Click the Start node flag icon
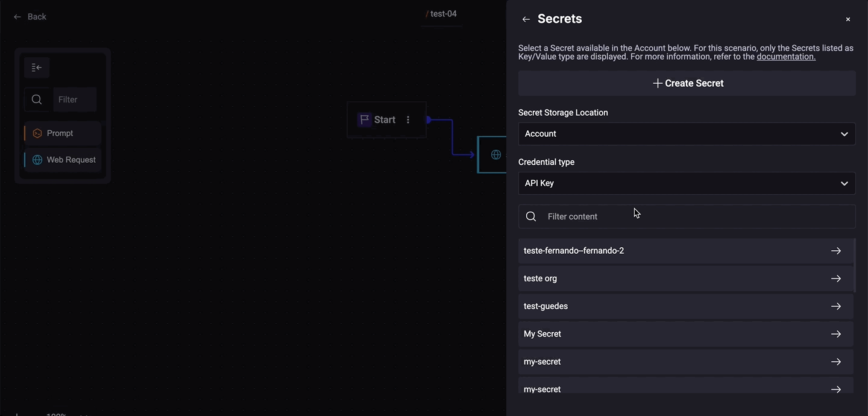Screen dimensions: 868x416 point(364,120)
